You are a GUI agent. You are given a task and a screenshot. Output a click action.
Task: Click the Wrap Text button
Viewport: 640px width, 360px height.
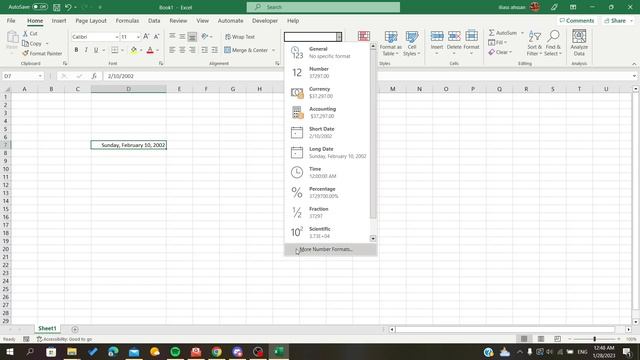point(240,37)
